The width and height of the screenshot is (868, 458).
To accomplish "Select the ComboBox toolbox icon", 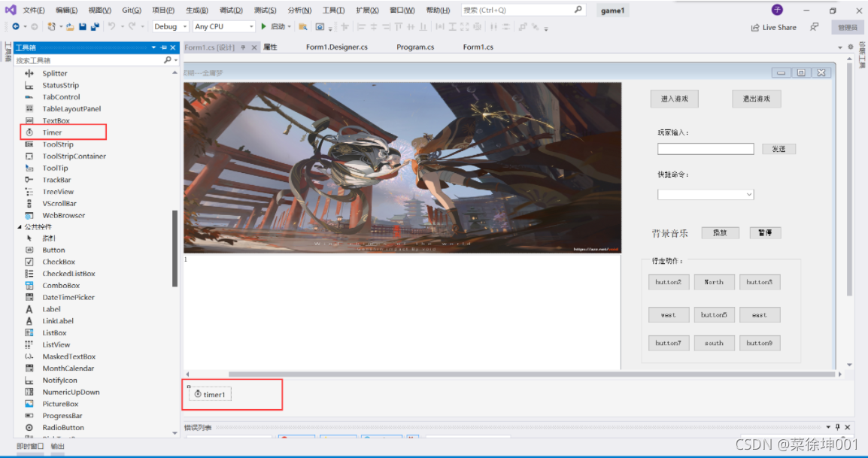I will pyautogui.click(x=29, y=285).
